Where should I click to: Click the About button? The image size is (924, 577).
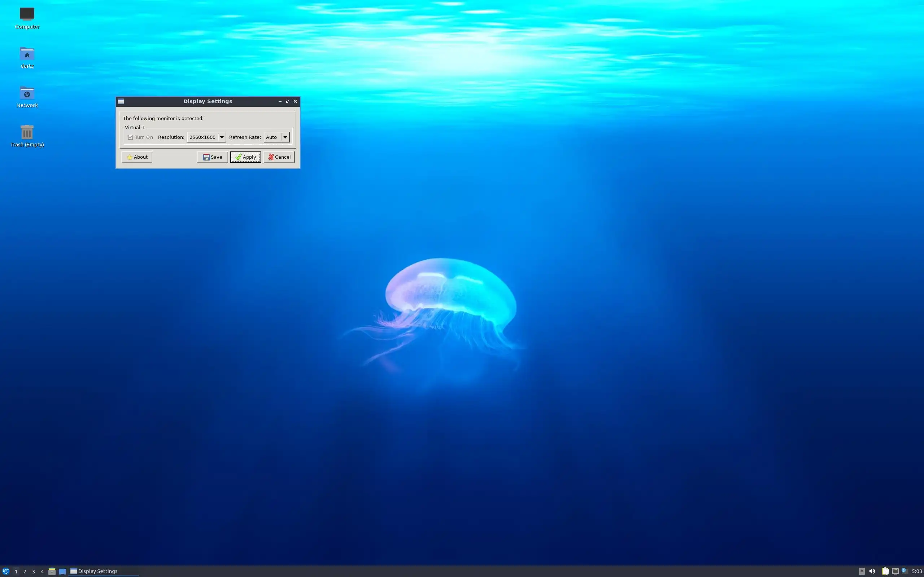coord(137,157)
